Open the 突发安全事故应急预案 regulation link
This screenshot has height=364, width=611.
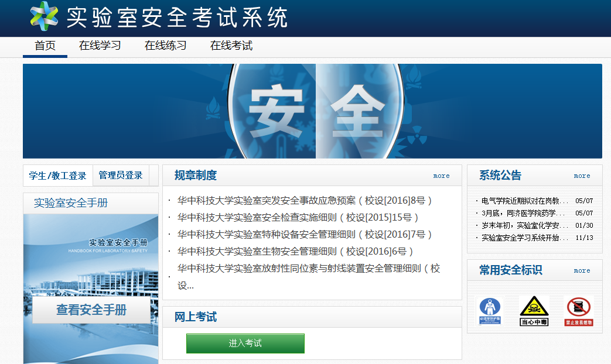(305, 201)
